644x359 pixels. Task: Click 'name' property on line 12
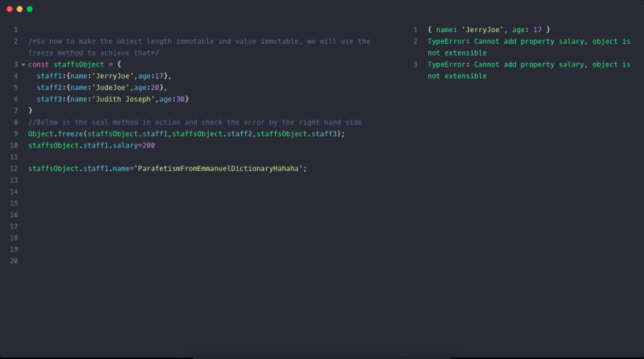(121, 169)
